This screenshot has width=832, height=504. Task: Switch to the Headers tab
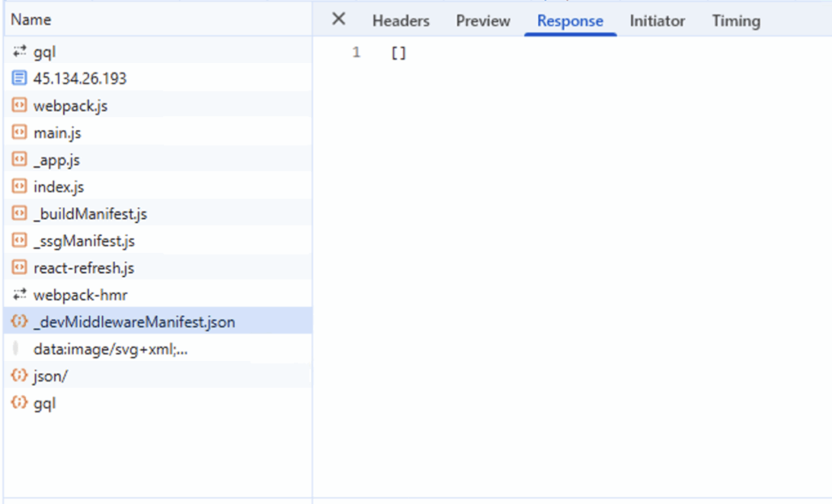(401, 21)
